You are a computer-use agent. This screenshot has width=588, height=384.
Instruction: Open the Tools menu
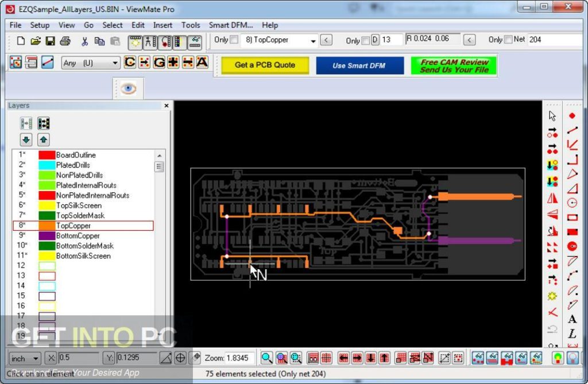191,25
